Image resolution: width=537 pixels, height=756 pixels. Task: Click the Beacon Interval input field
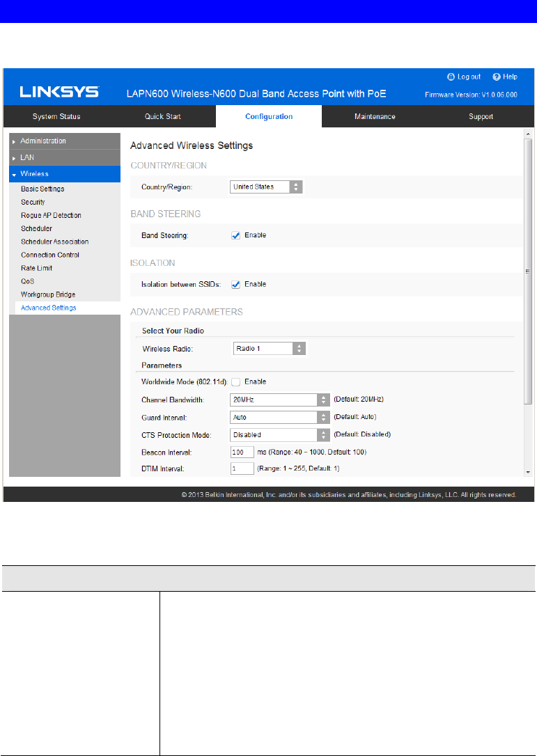(242, 452)
